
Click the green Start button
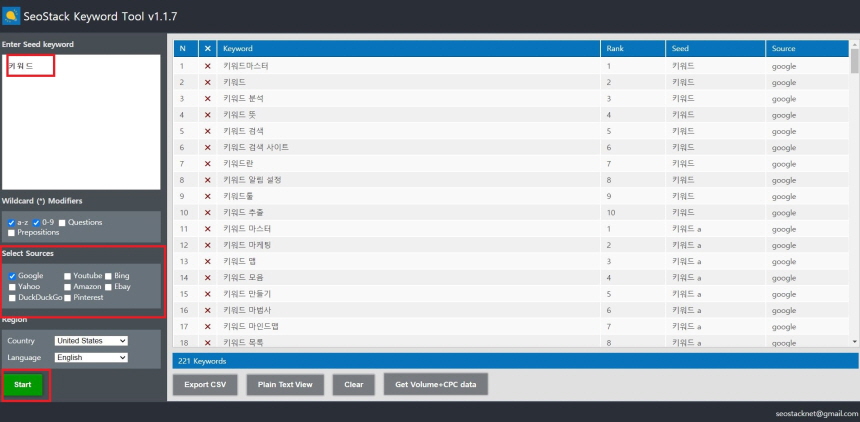22,385
